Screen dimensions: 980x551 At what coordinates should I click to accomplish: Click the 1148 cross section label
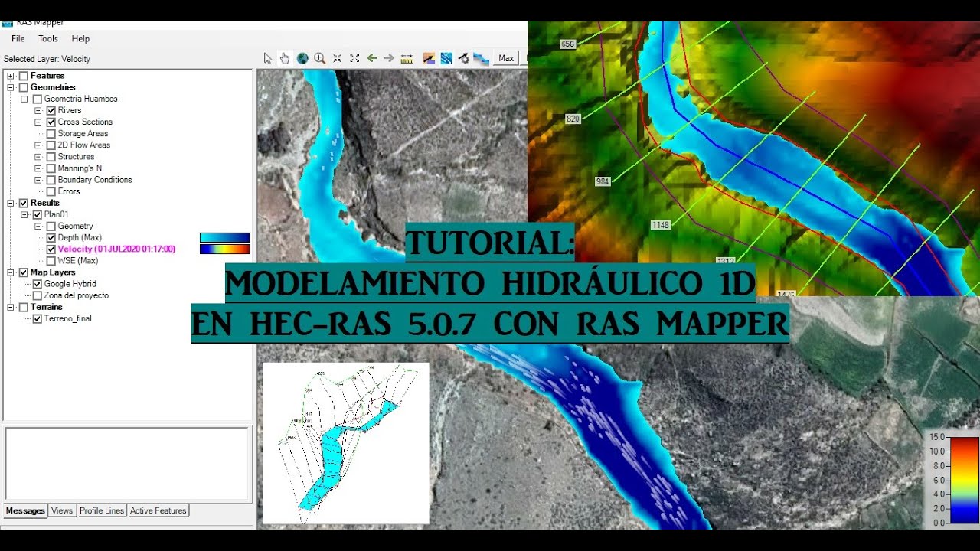coord(661,225)
